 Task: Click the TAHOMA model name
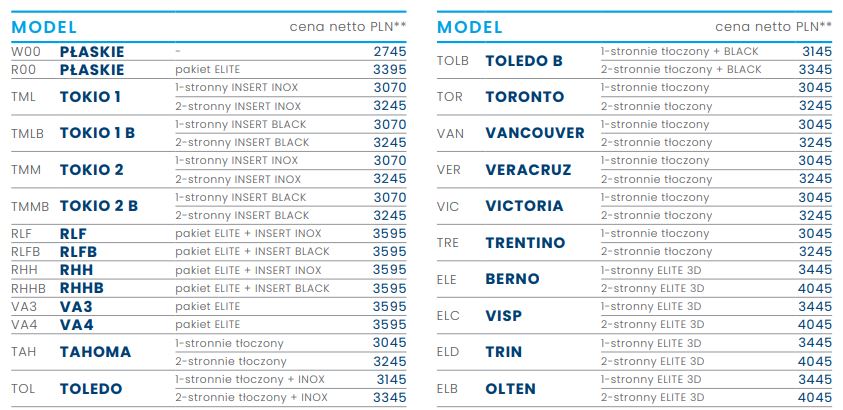pyautogui.click(x=95, y=352)
